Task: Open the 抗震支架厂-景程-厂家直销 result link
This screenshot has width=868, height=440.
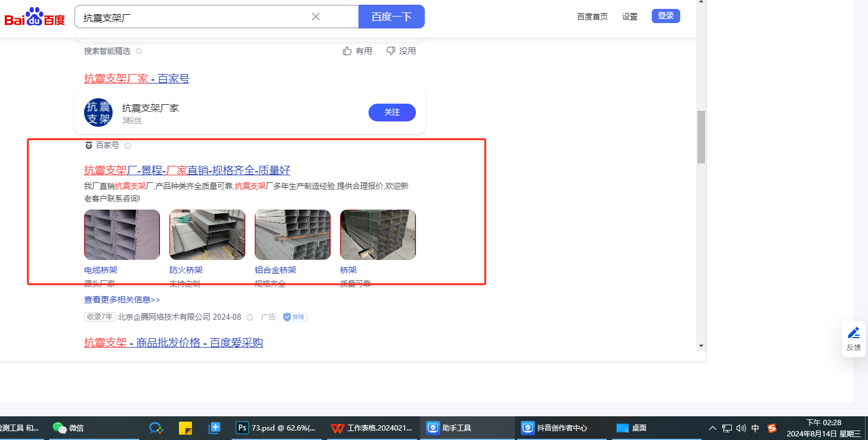Action: point(187,171)
